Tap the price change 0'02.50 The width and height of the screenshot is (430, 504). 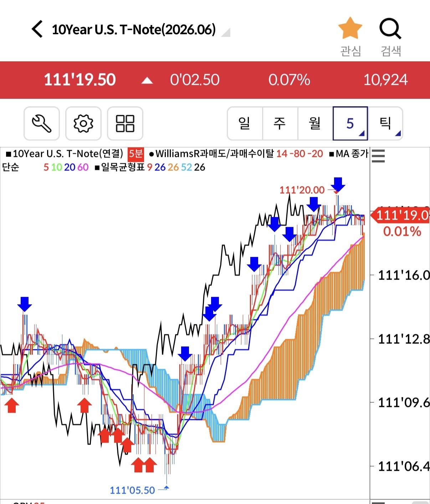pos(195,80)
